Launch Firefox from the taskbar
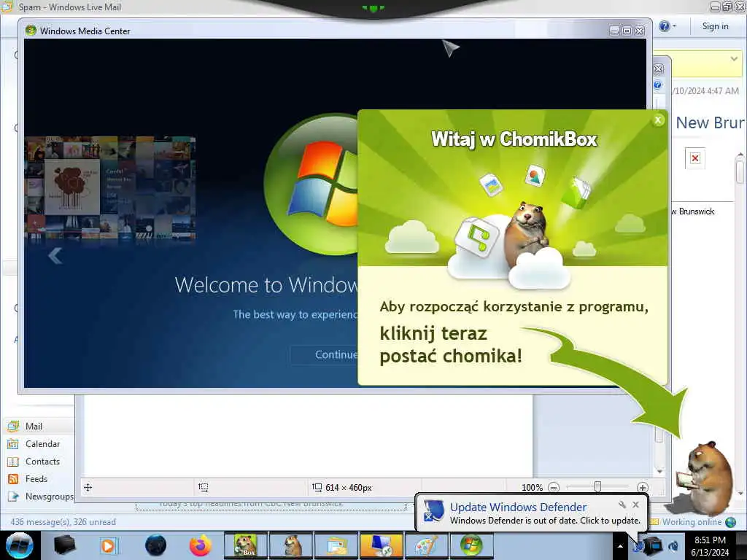 201,545
